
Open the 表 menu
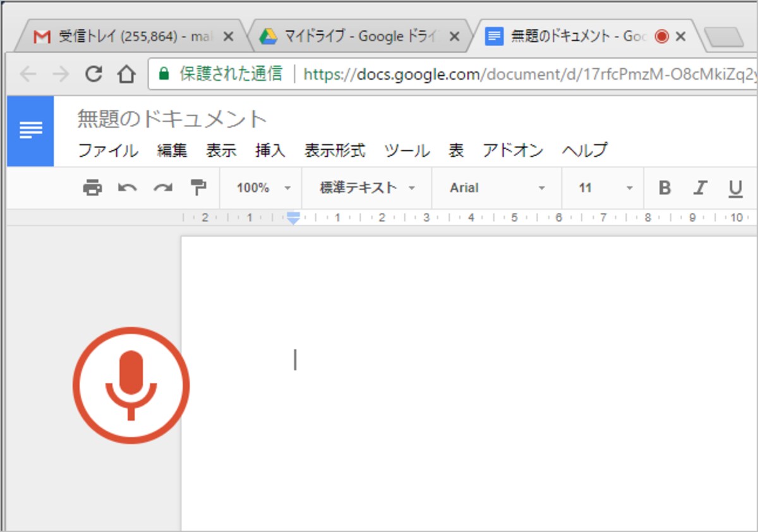456,150
